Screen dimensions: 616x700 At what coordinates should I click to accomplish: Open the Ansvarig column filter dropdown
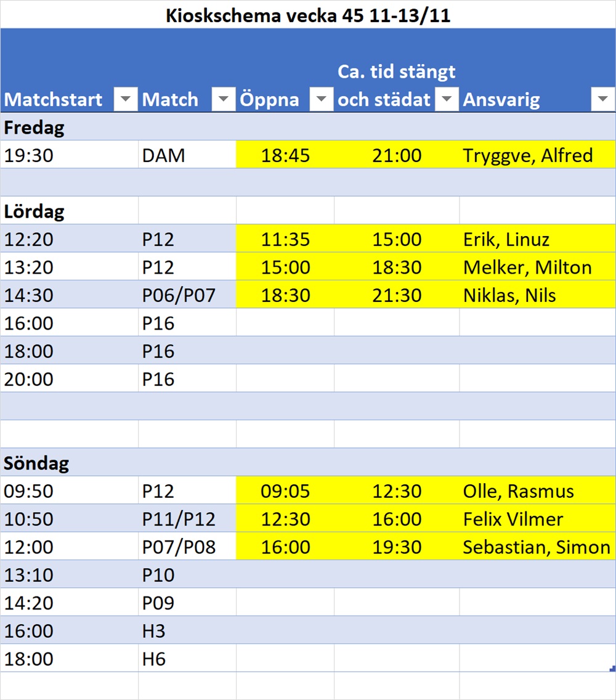click(602, 99)
